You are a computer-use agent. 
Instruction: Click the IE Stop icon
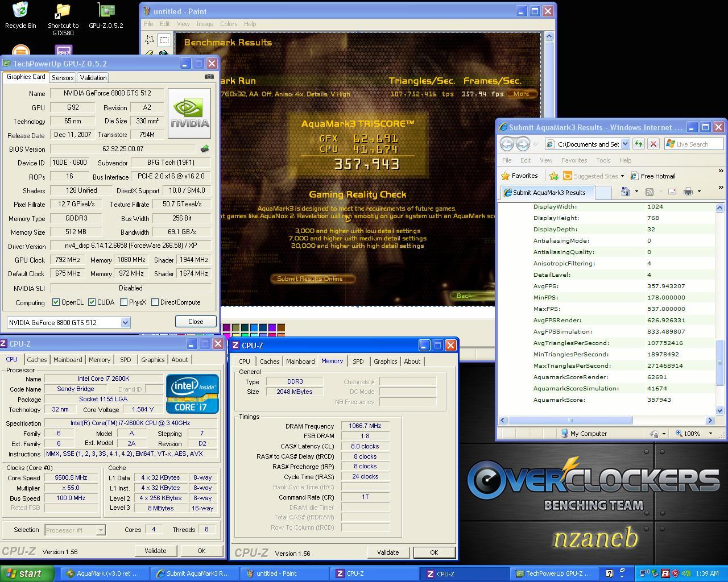pos(653,144)
